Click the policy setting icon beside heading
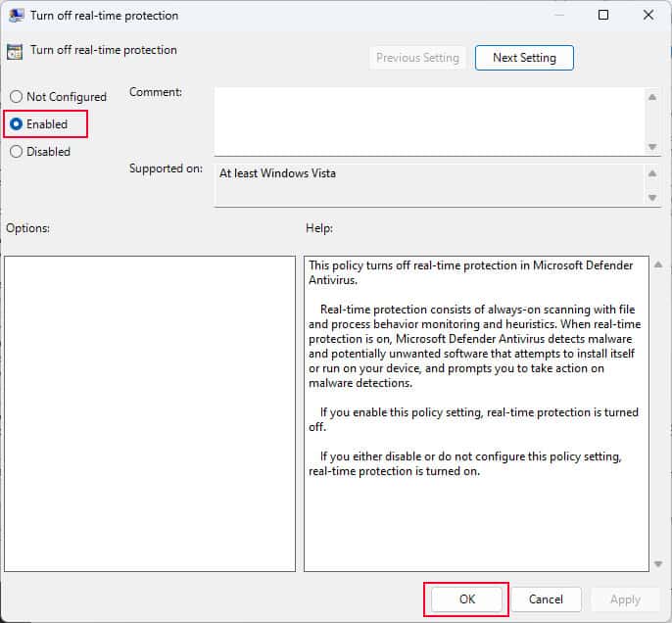672x623 pixels. (x=15, y=52)
